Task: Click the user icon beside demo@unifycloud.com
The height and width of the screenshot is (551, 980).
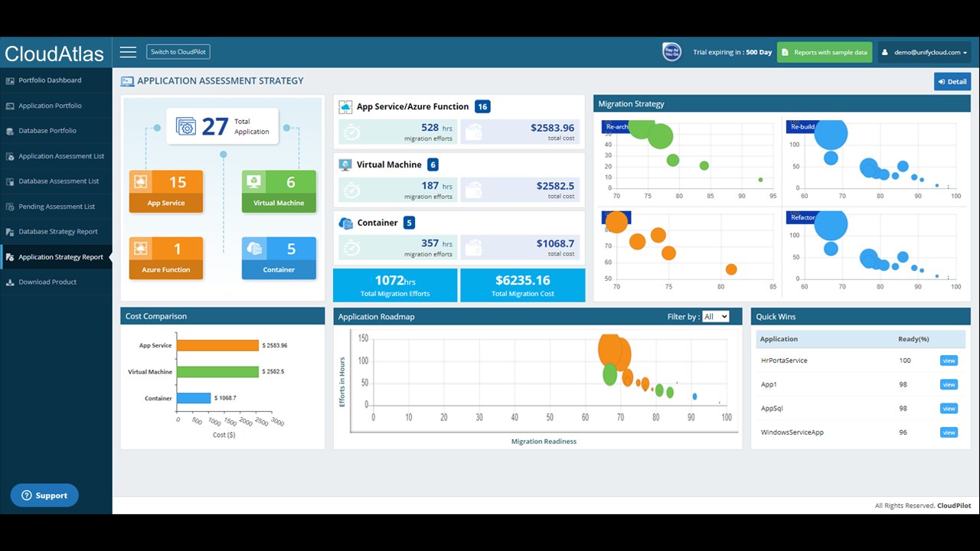Action: [x=885, y=52]
